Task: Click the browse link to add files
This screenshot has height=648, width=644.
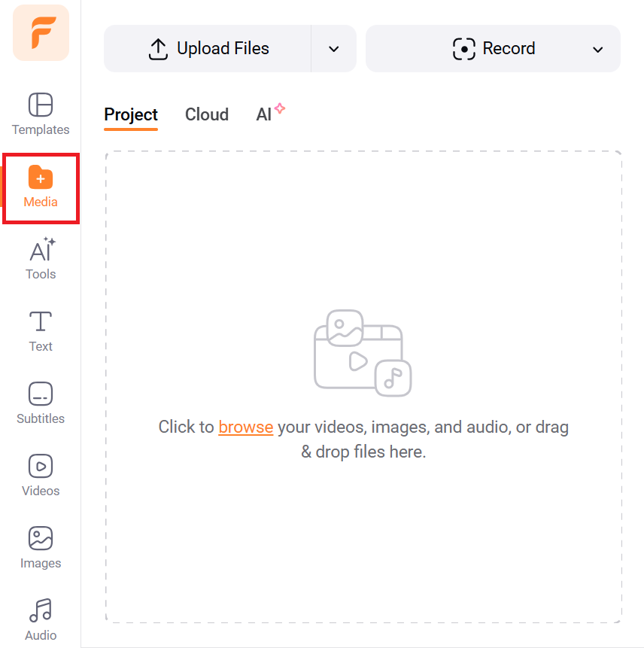Action: [x=245, y=427]
